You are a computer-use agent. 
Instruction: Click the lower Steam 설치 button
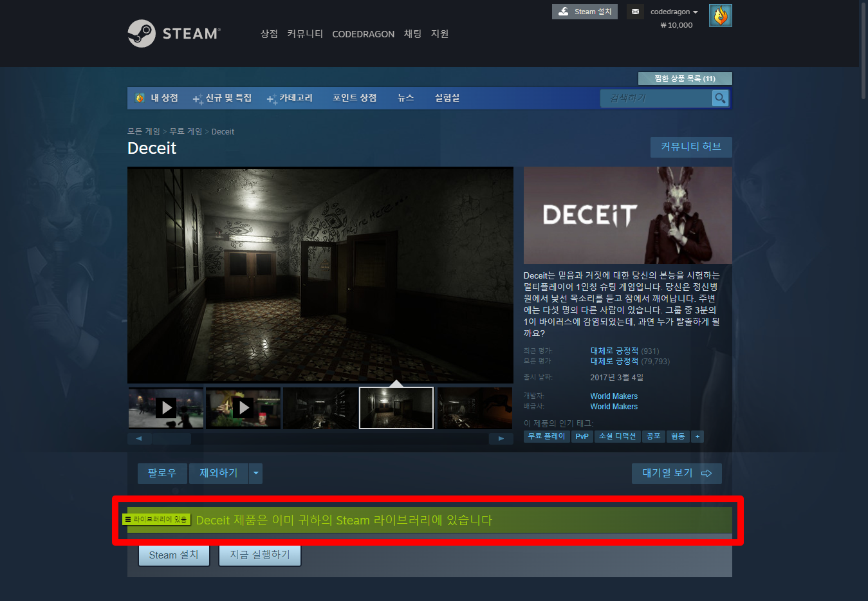coord(174,555)
